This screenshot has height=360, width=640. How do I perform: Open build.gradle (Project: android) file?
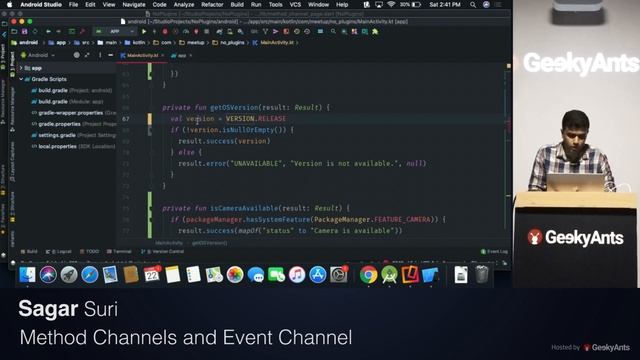72,91
